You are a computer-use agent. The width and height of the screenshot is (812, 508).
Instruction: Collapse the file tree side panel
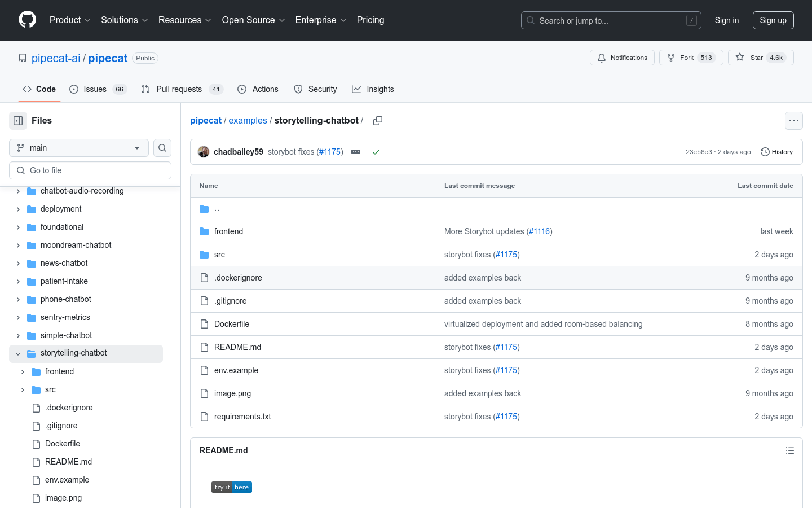coord(18,121)
